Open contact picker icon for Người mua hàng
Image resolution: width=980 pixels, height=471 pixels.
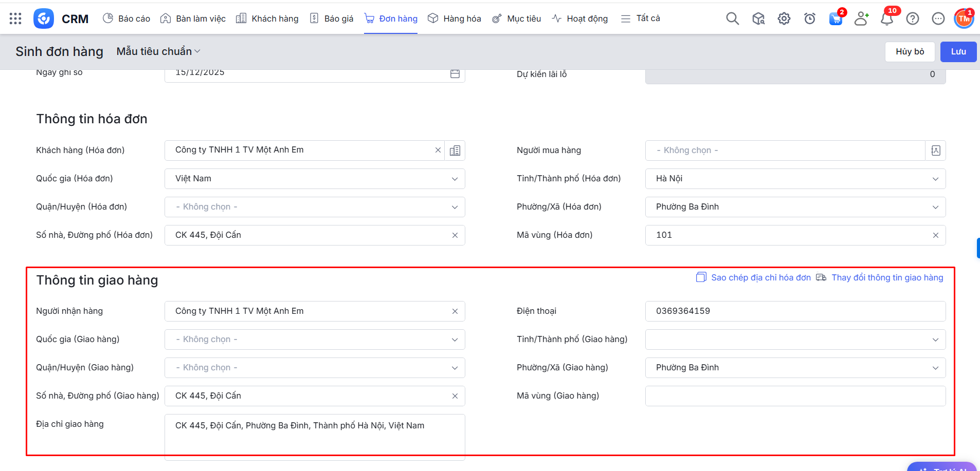(x=935, y=150)
